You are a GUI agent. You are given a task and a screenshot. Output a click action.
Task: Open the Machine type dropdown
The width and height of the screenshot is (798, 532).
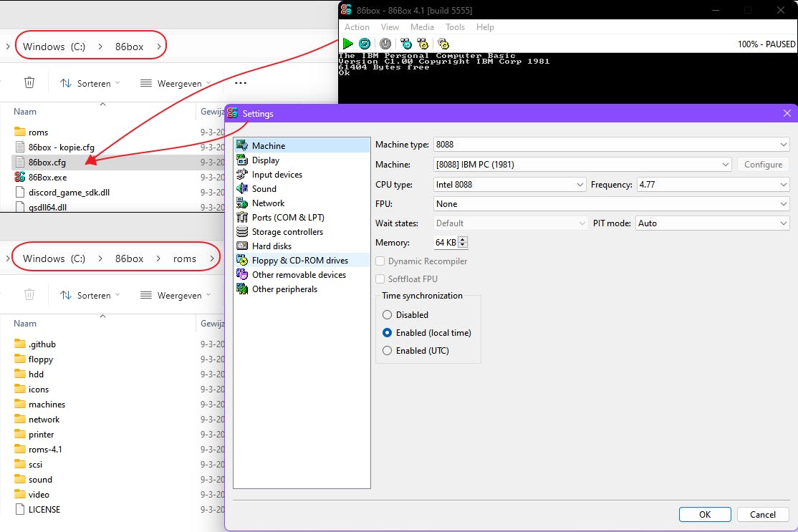(x=611, y=145)
